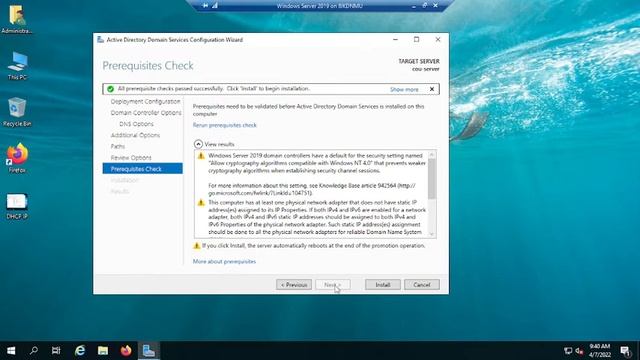This screenshot has height=360, width=640.
Task: Open the This PC desktop icon
Action: pyautogui.click(x=17, y=66)
